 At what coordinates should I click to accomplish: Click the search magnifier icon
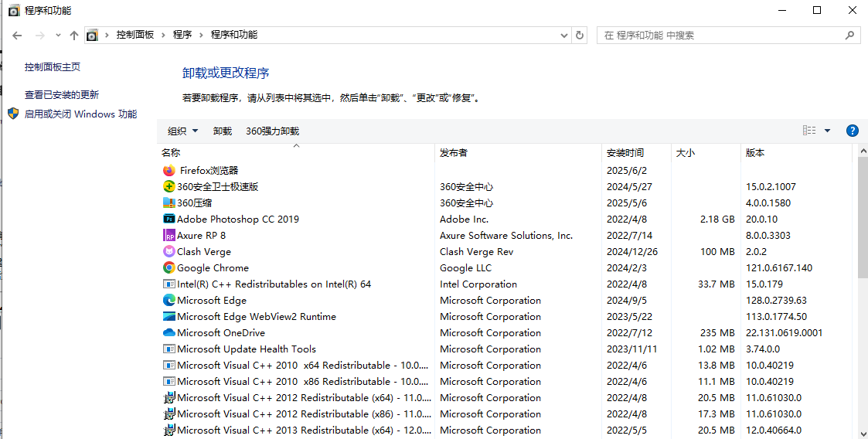[849, 36]
